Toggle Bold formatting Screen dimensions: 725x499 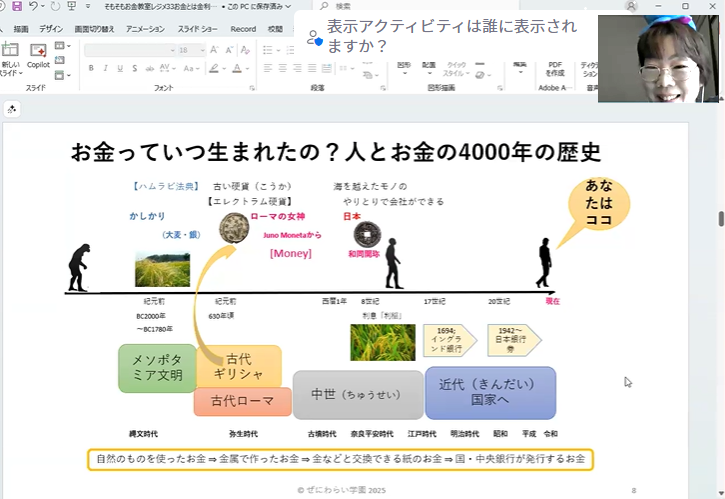pyautogui.click(x=91, y=68)
